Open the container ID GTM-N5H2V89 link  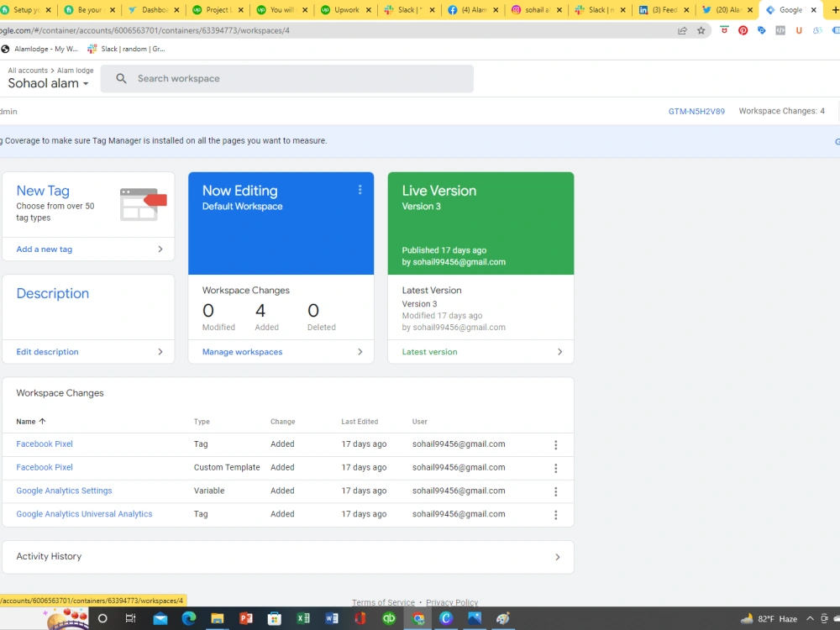pos(696,112)
